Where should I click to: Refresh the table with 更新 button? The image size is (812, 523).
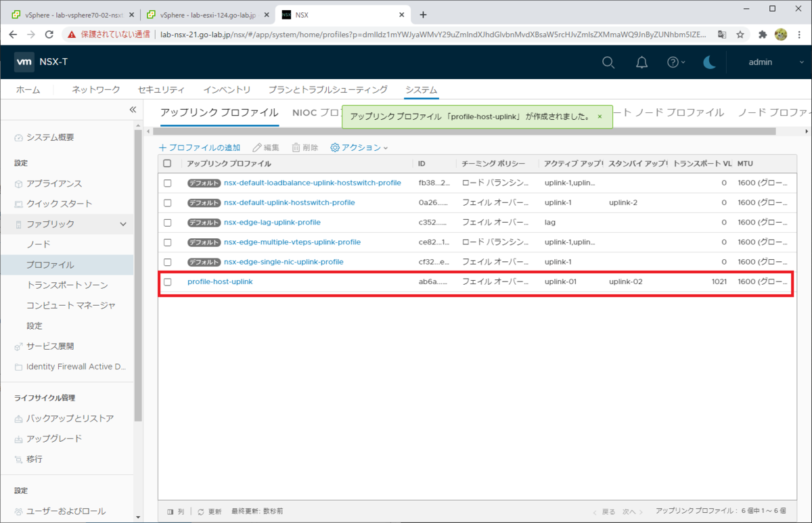pos(209,512)
